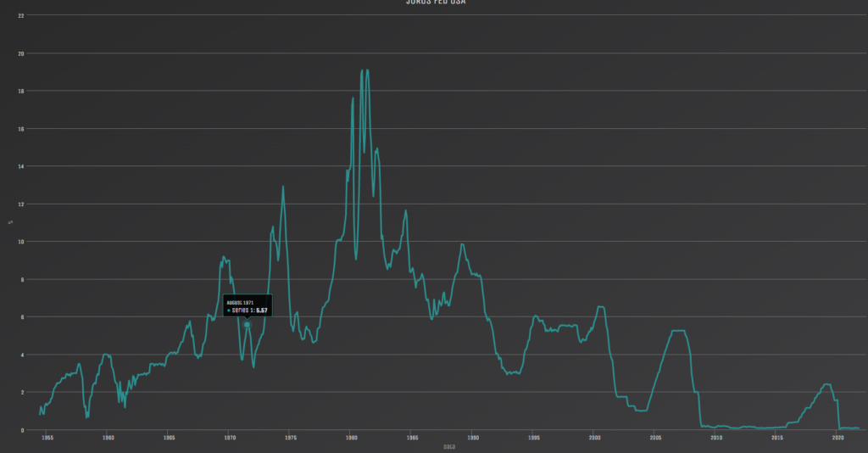Image resolution: width=868 pixels, height=453 pixels.
Task: Click the y-axis value 14
Action: click(21, 166)
